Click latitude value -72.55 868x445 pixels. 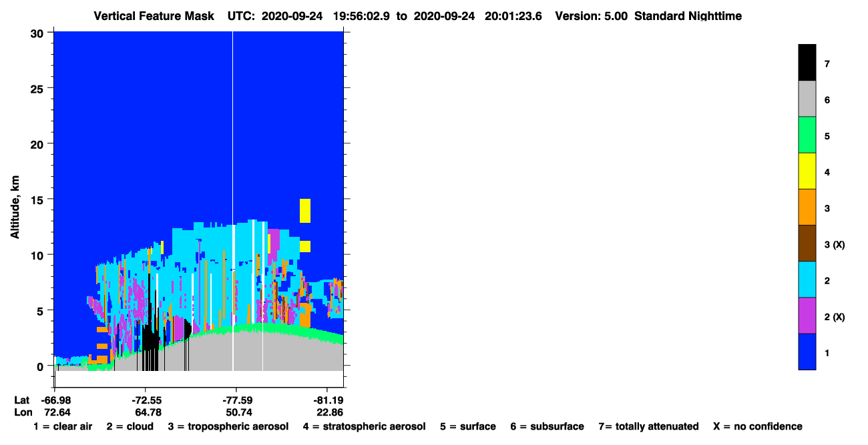click(147, 400)
